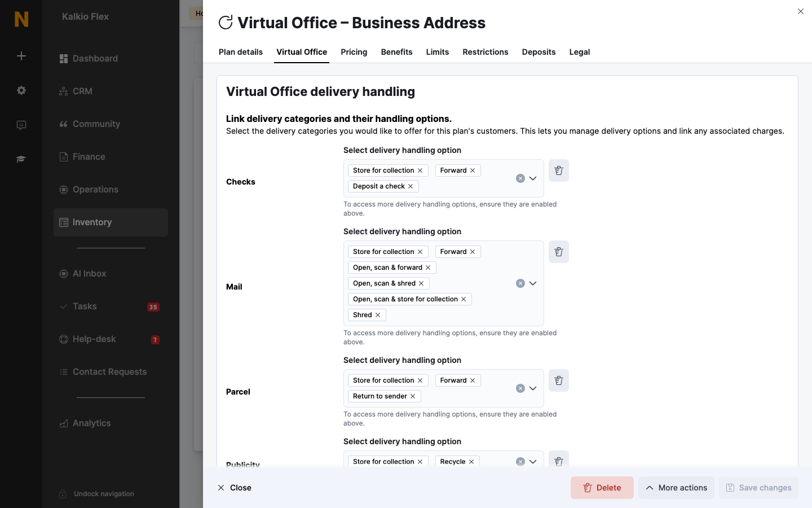The width and height of the screenshot is (812, 508).
Task: Remove Store for collection from Checks
Action: coord(420,170)
